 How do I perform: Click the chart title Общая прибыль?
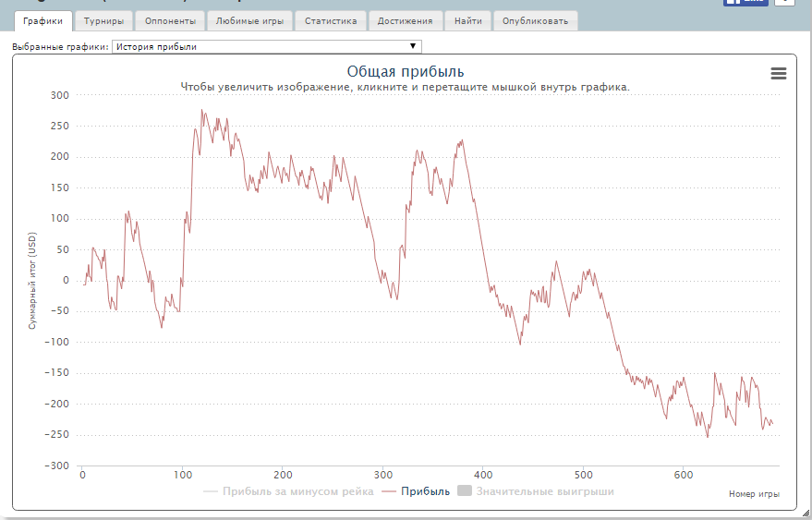[x=406, y=71]
